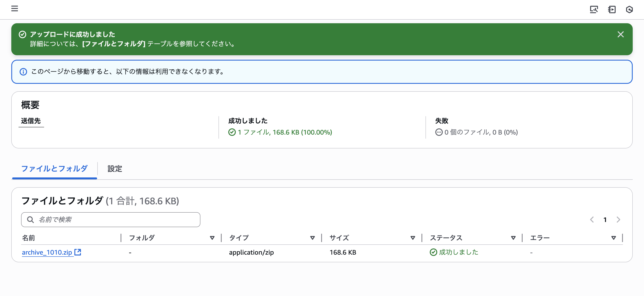Click the 成功しました status in file row

459,252
